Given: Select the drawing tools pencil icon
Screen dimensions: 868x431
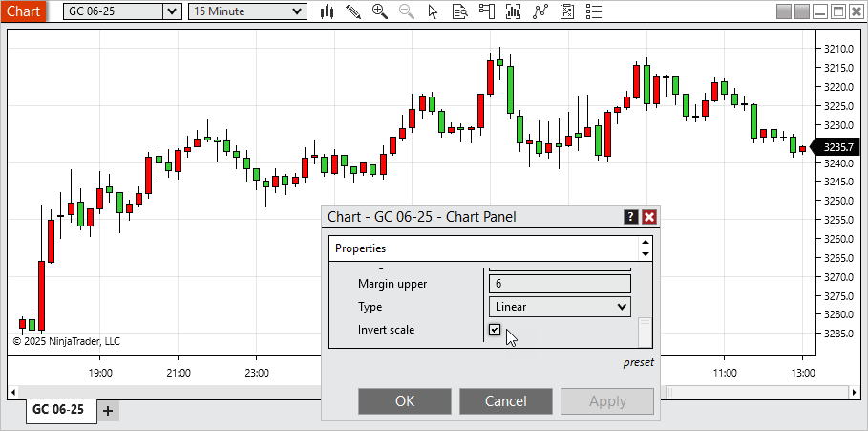Looking at the screenshot, I should [x=353, y=11].
